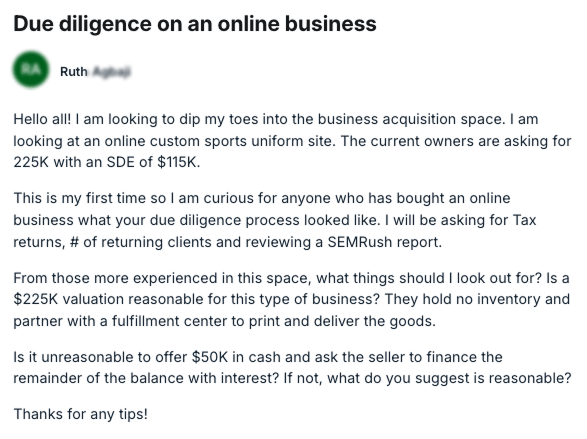Click the post title about due diligence
The width and height of the screenshot is (587, 439).
(195, 24)
